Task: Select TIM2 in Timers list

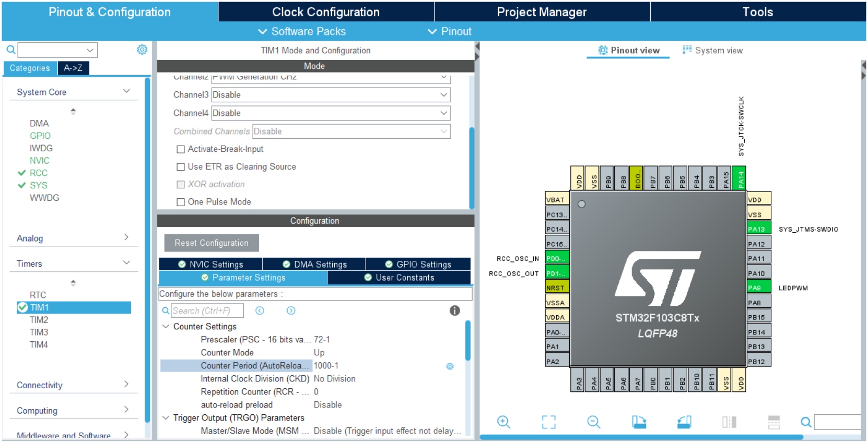Action: pyautogui.click(x=39, y=320)
